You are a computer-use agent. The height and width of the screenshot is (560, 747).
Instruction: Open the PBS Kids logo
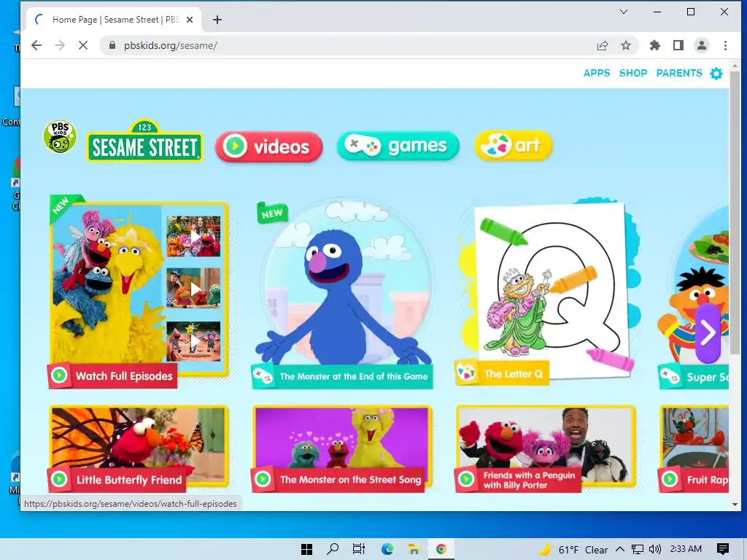pos(60,136)
